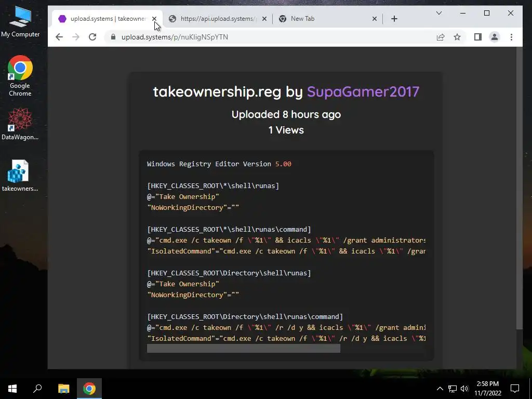Open the Windows Start menu
This screenshot has width=532, height=399.
click(12, 389)
